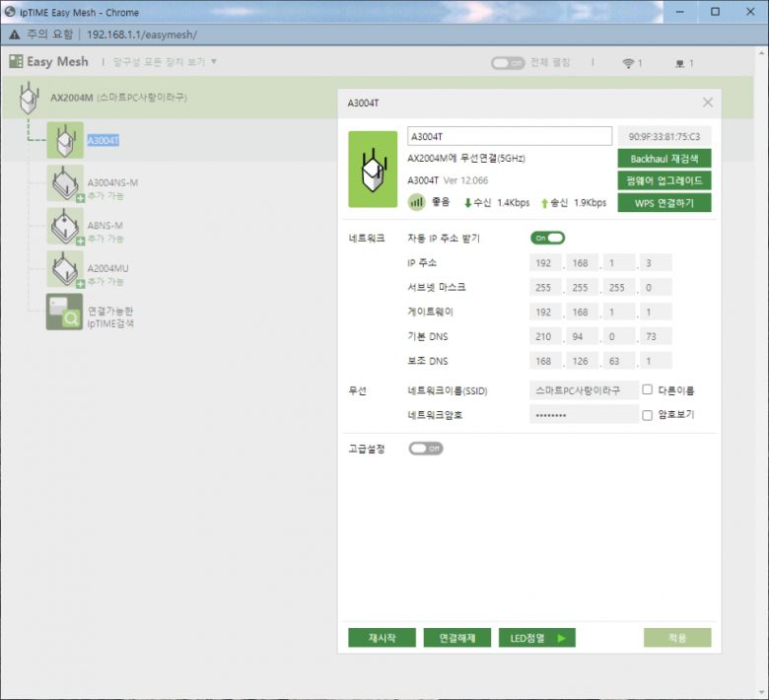Click the security warning icon in address bar

[14, 35]
